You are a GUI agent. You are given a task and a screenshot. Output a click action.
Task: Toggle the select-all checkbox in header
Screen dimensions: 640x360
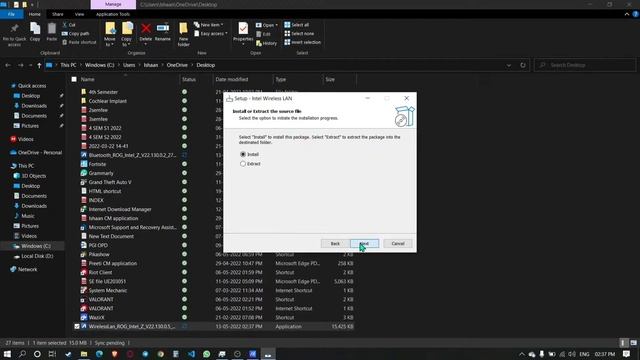tap(74, 79)
